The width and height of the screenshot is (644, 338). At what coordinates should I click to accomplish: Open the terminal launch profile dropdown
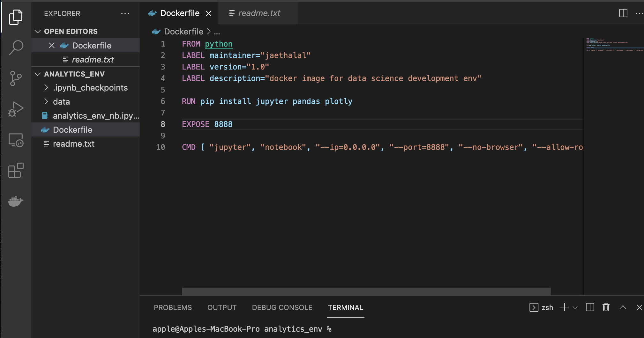[x=575, y=308]
